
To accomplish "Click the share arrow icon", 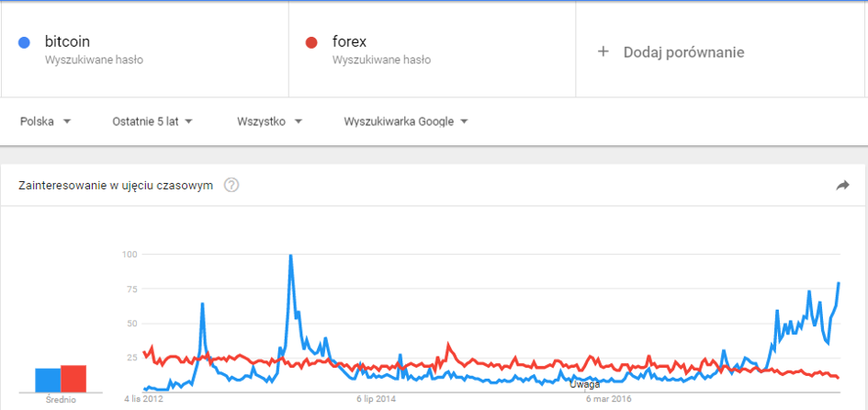I will click(x=842, y=186).
